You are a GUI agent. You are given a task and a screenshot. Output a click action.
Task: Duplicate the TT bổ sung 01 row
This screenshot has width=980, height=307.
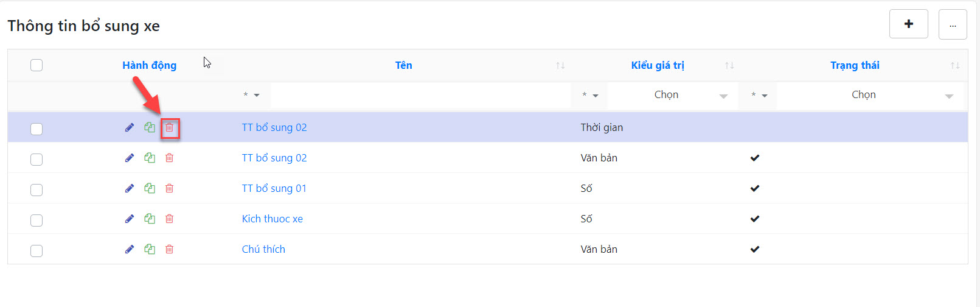point(150,188)
